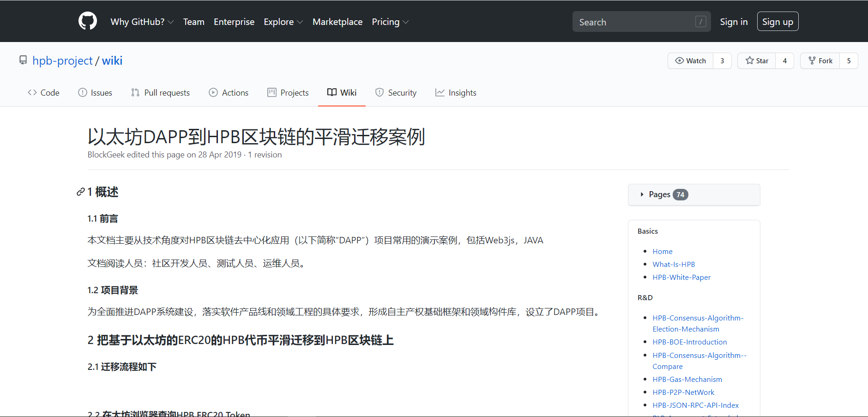This screenshot has height=417, width=868.
Task: Click the R&D sidebar heading
Action: coord(645,297)
